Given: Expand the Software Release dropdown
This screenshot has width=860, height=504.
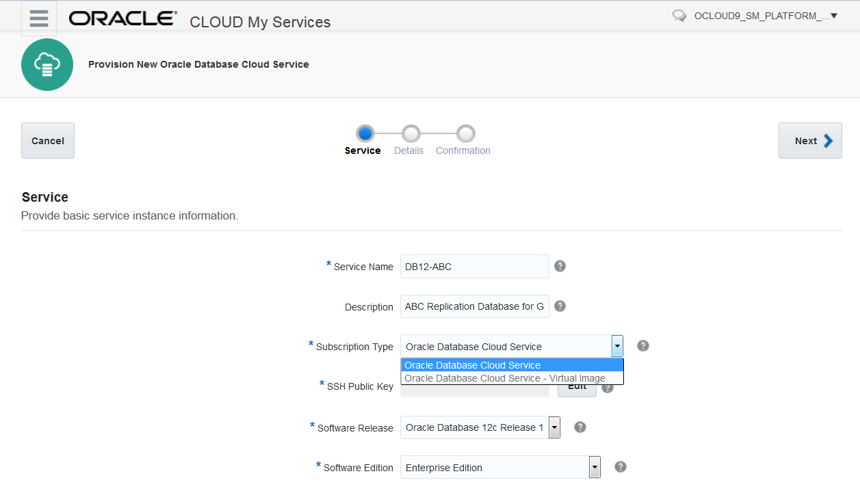Looking at the screenshot, I should 554,427.
